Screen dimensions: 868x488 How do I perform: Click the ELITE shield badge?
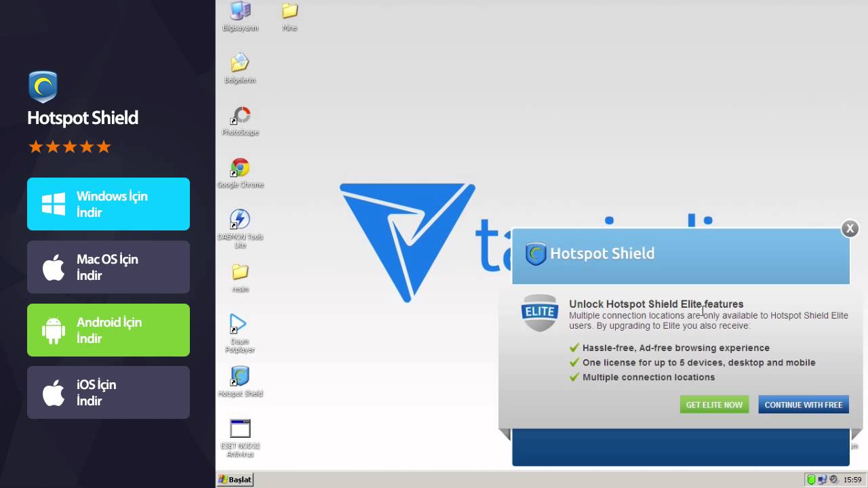(x=539, y=312)
